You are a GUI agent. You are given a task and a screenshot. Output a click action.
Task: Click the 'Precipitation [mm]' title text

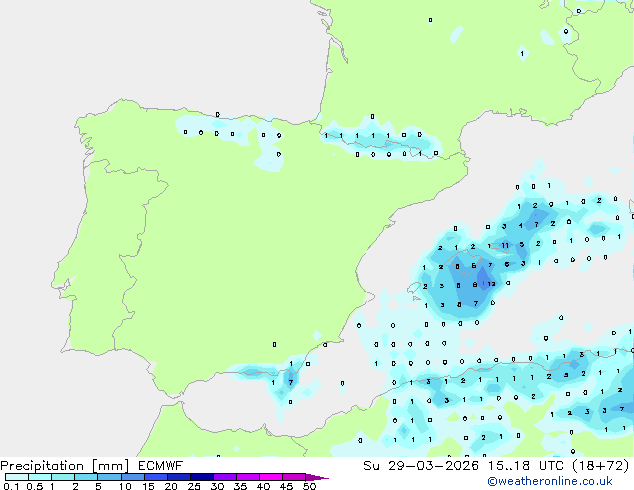pos(65,466)
